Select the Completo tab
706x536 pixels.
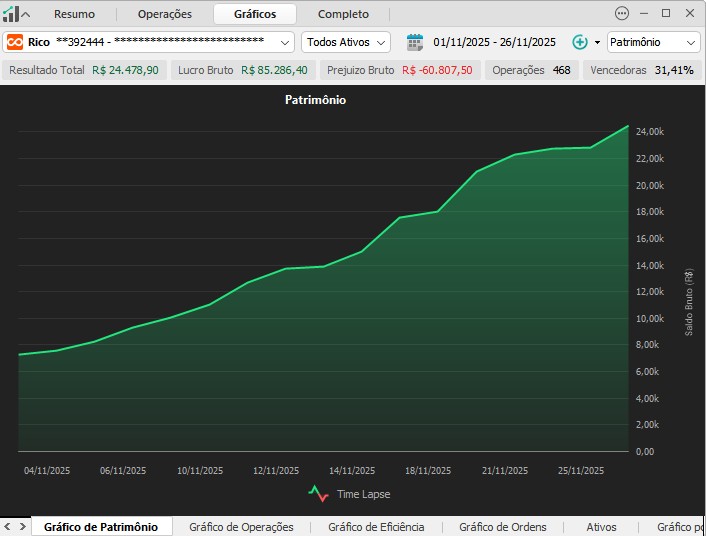pyautogui.click(x=343, y=14)
